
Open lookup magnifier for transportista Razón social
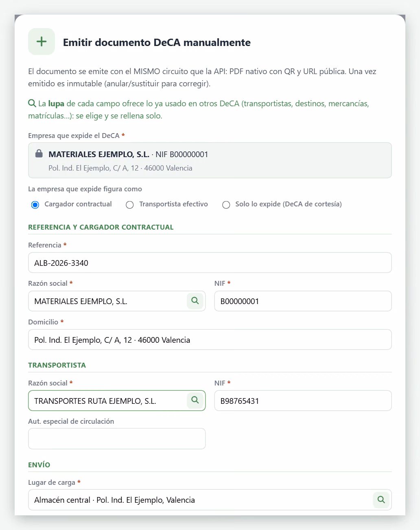point(195,400)
